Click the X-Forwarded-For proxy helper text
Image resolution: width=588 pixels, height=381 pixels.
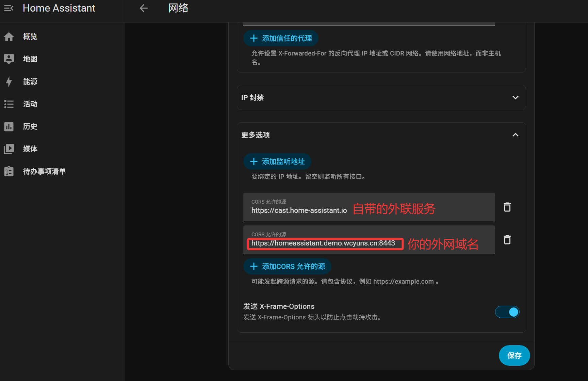tap(376, 58)
